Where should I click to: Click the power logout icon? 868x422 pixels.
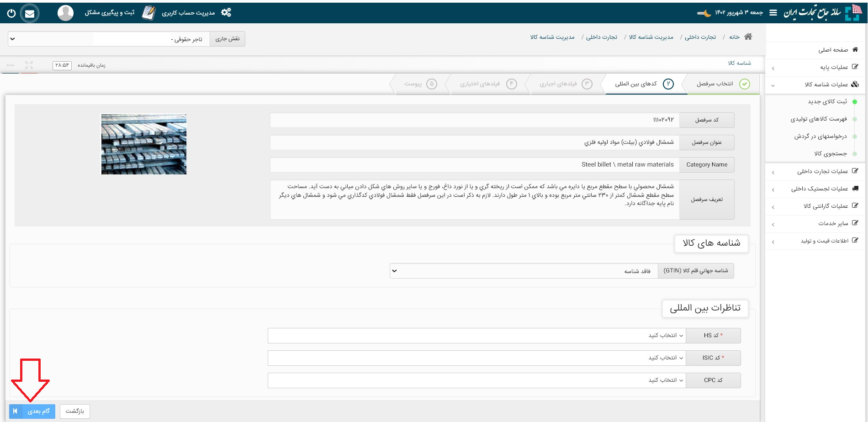[11, 13]
